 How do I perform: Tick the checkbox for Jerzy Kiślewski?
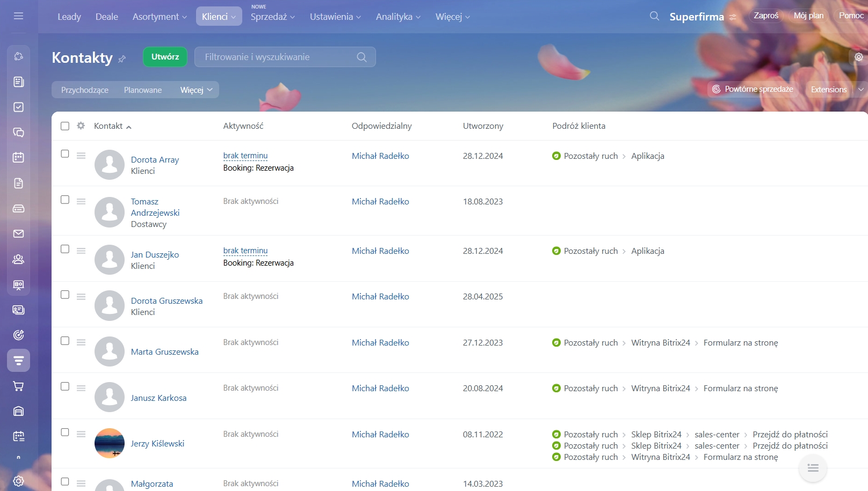click(65, 432)
